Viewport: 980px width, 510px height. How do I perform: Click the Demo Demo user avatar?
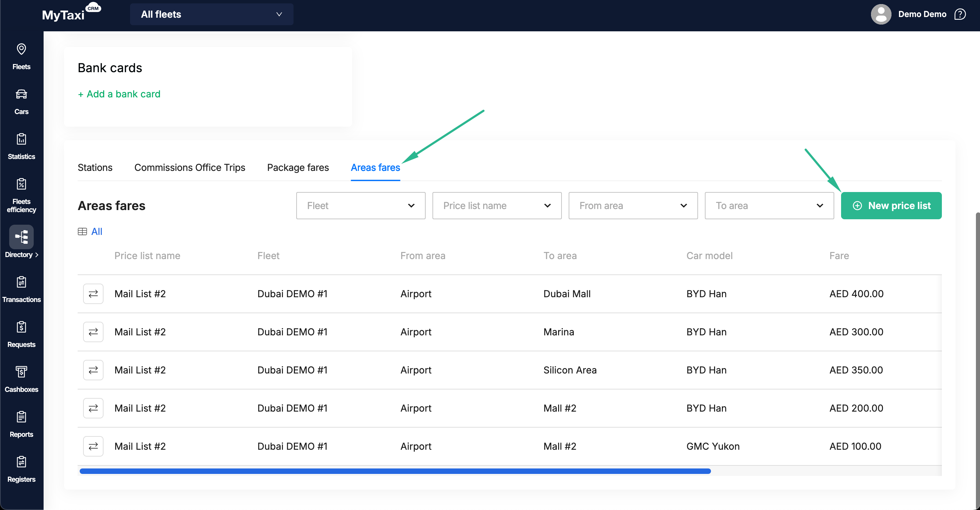point(881,14)
